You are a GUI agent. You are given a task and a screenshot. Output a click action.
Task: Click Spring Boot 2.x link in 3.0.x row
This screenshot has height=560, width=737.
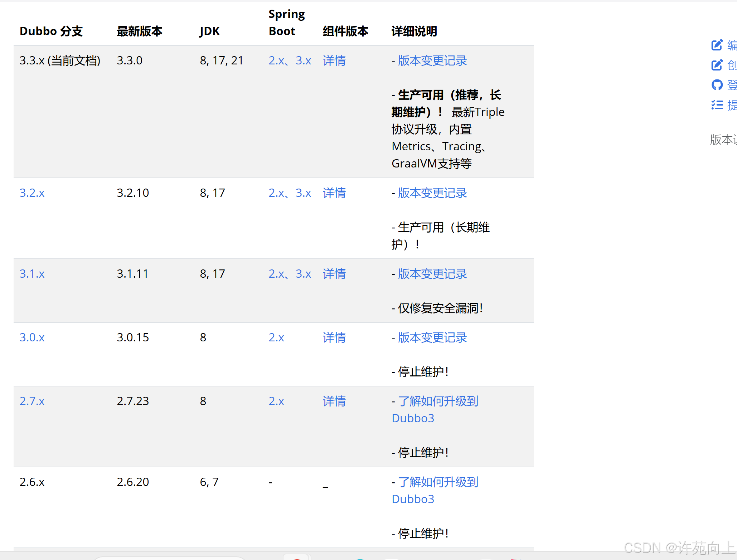pyautogui.click(x=276, y=337)
